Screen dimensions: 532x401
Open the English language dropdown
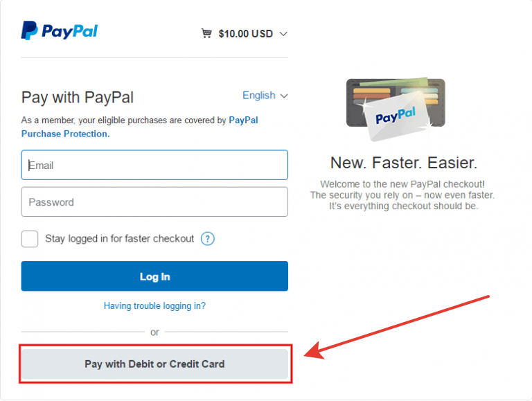click(x=265, y=96)
